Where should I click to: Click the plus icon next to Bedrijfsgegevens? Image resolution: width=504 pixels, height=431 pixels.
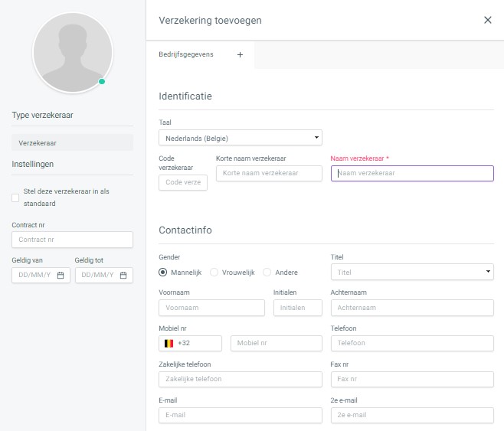pyautogui.click(x=240, y=55)
